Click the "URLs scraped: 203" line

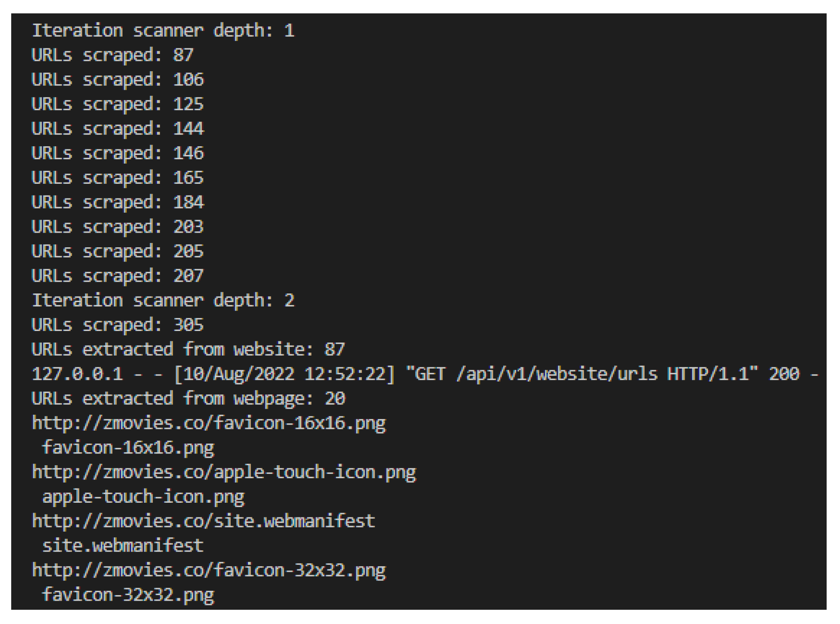117,227
